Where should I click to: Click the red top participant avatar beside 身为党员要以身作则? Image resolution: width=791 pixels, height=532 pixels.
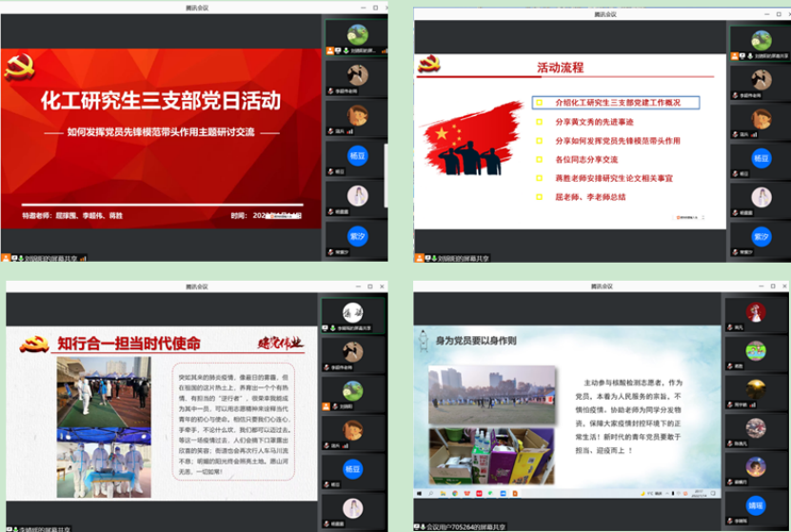tap(756, 312)
